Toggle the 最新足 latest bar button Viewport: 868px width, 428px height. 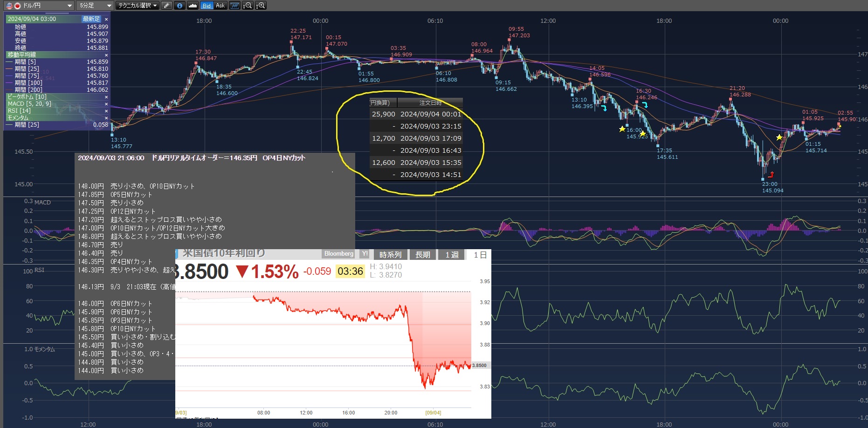pyautogui.click(x=91, y=19)
